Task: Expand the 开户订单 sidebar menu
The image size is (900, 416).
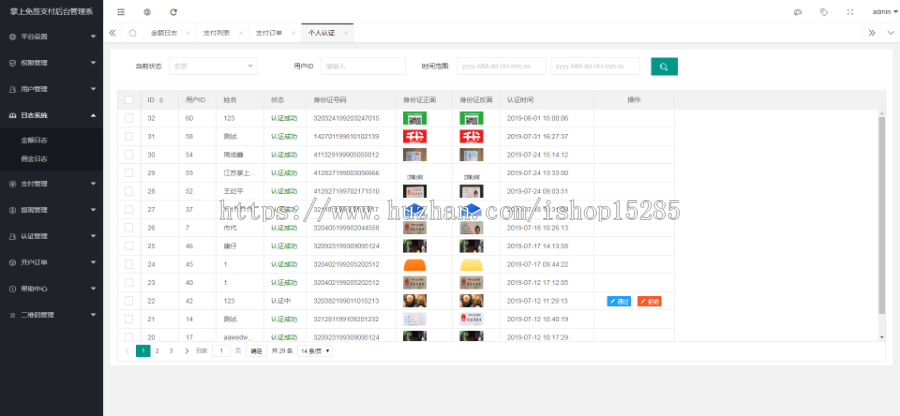Action: 52,262
